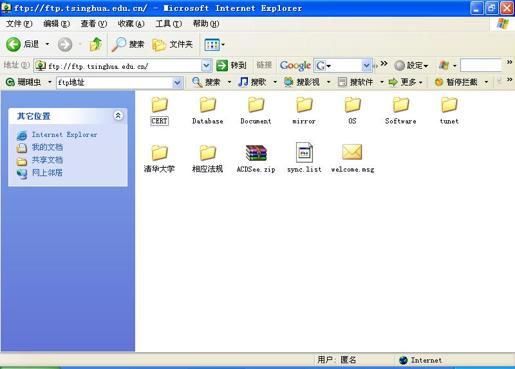The image size is (515, 369).
Task: Open the 编辑(E) menu
Action: pos(56,24)
